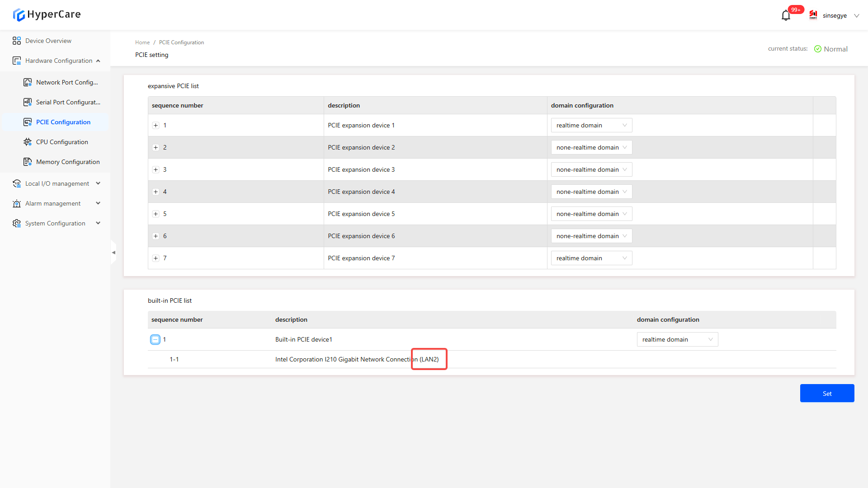Click the Alarm management siren icon
868x488 pixels.
[17, 203]
